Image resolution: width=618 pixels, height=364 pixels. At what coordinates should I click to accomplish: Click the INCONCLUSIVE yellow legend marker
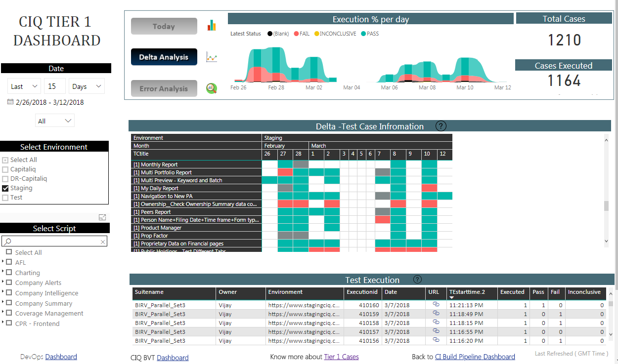[x=316, y=34]
